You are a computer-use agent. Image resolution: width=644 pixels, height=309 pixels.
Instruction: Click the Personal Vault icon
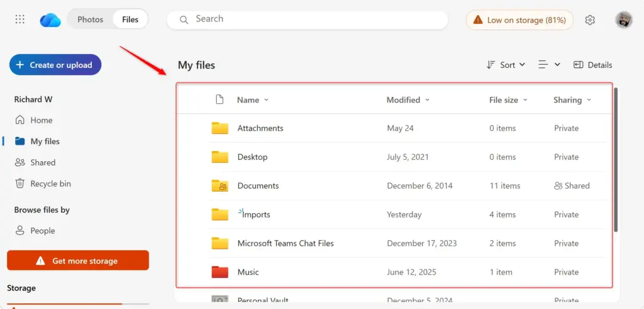click(x=219, y=299)
